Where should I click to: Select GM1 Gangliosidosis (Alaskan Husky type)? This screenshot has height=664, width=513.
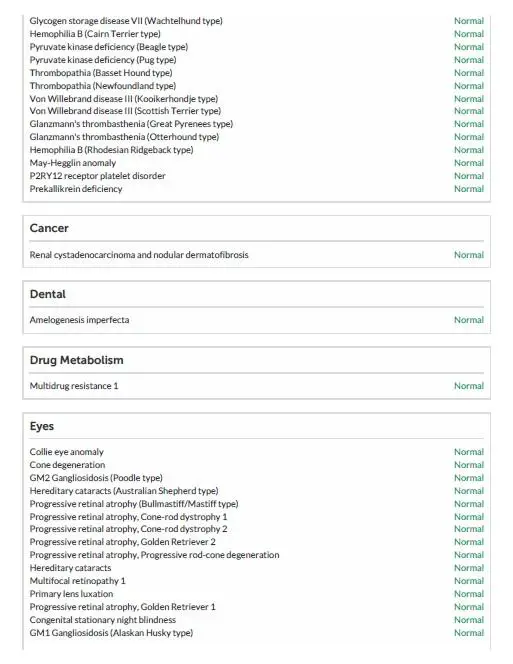[111, 633]
